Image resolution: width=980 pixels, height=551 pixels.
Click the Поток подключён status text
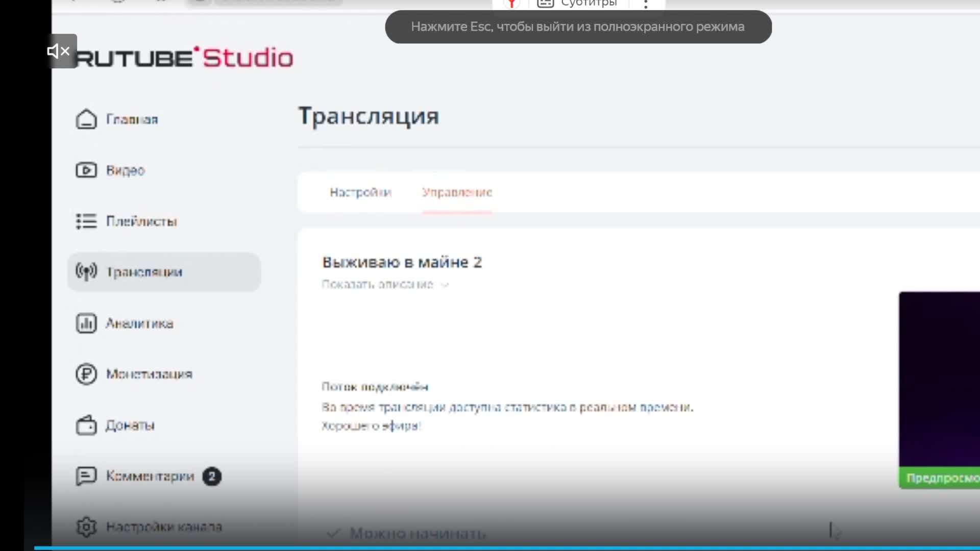pos(375,387)
